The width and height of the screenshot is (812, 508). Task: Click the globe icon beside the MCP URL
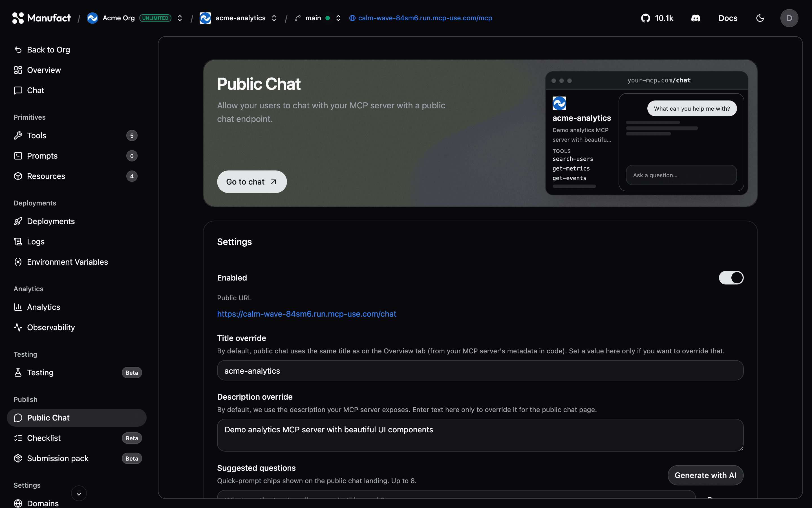click(x=352, y=18)
